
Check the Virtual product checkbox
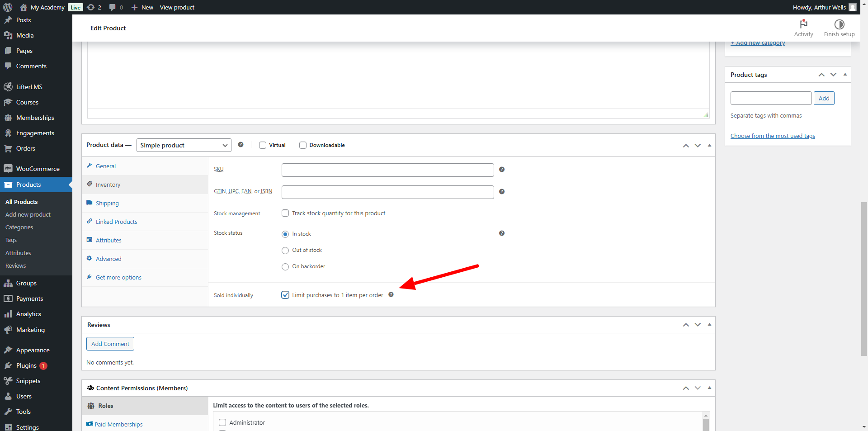[x=262, y=145]
